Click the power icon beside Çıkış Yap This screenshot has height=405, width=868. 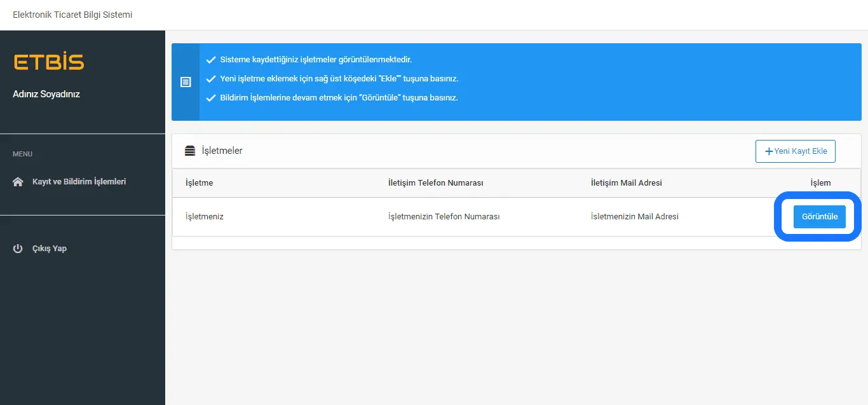(x=18, y=249)
